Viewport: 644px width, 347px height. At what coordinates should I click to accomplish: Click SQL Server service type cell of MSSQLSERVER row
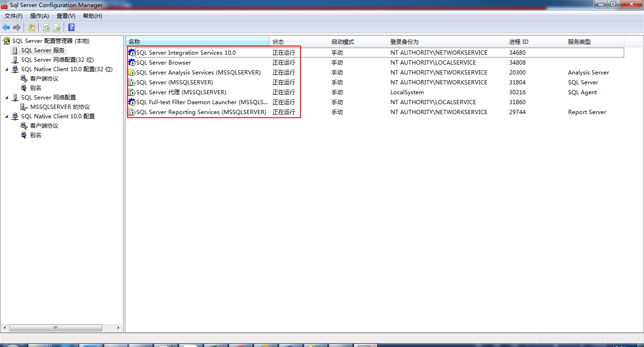[x=583, y=83]
